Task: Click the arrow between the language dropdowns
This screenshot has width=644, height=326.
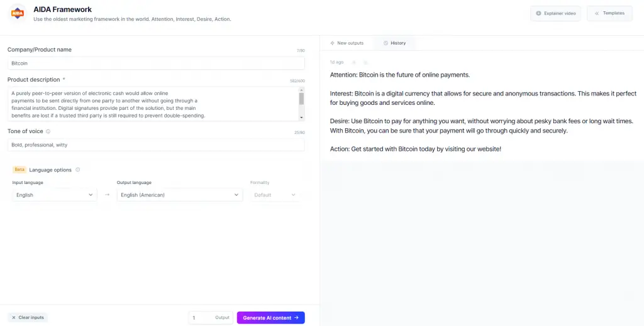Action: pos(107,195)
